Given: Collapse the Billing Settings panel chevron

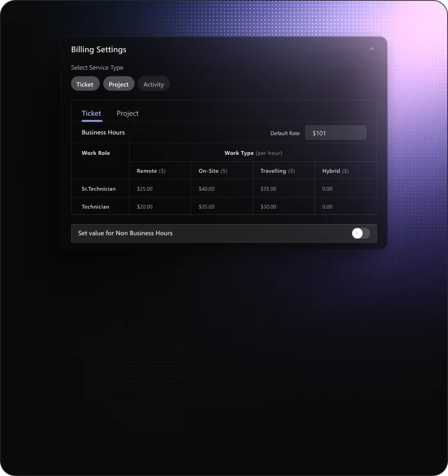Looking at the screenshot, I should [x=372, y=49].
